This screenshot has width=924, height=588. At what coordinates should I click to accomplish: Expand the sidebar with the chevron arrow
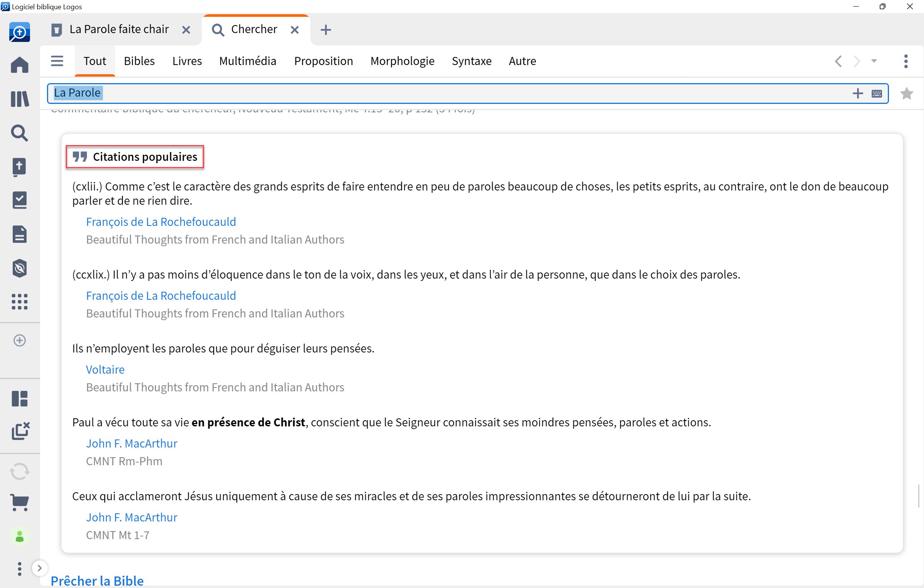point(39,568)
